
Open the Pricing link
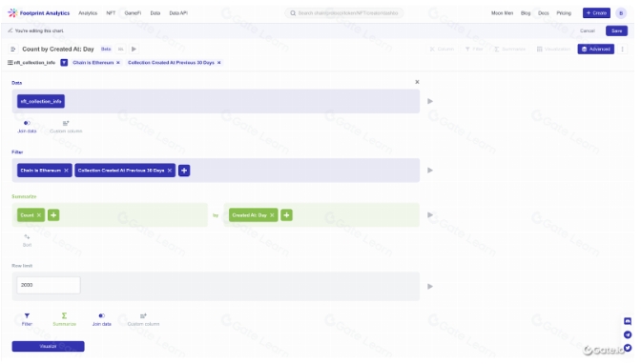tap(564, 13)
